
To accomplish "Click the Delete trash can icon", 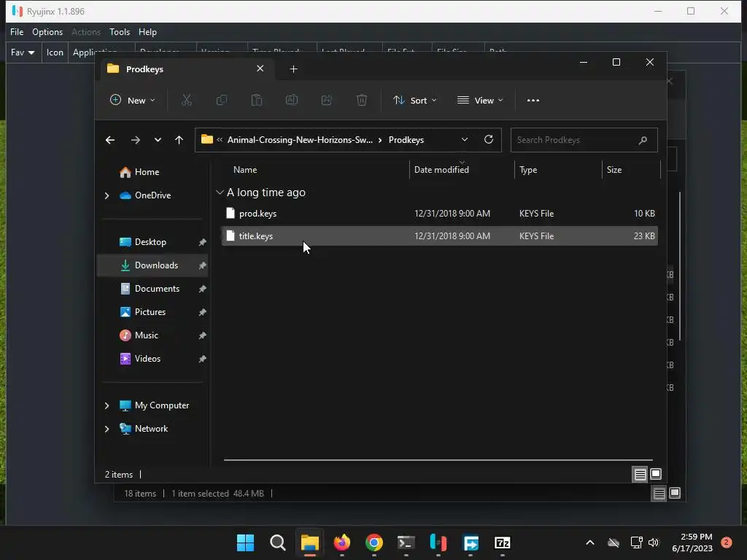I will 362,100.
